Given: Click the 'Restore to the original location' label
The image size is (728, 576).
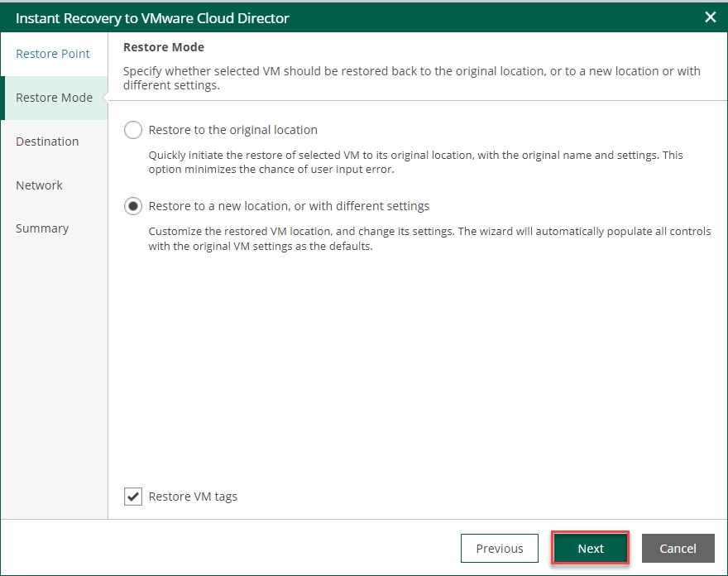Looking at the screenshot, I should 232,130.
